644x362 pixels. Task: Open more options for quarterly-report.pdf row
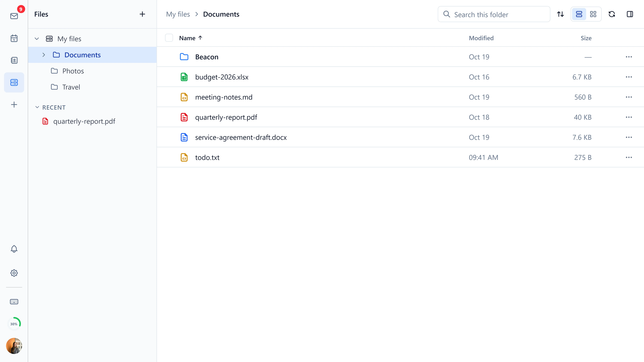629,117
